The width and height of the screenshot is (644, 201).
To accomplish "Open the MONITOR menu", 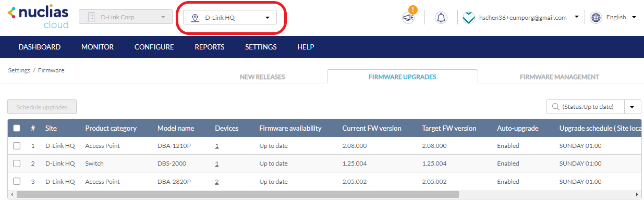I will click(98, 47).
